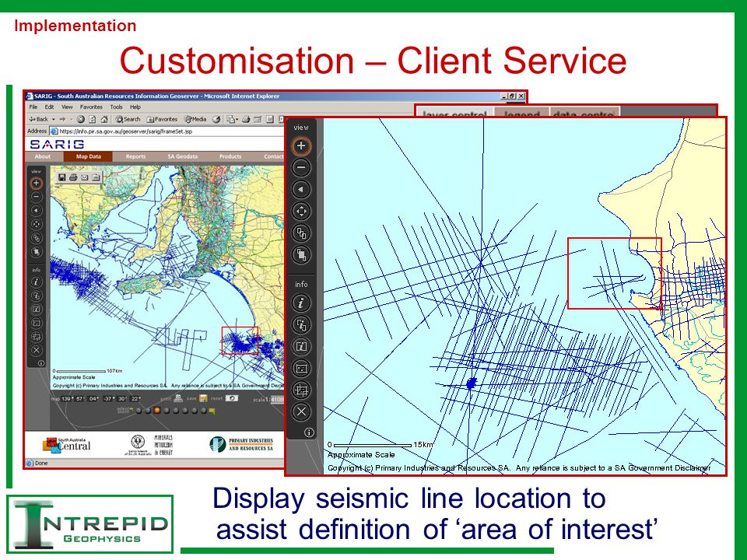Switch to the layer control tab above enlarged map

click(x=454, y=113)
